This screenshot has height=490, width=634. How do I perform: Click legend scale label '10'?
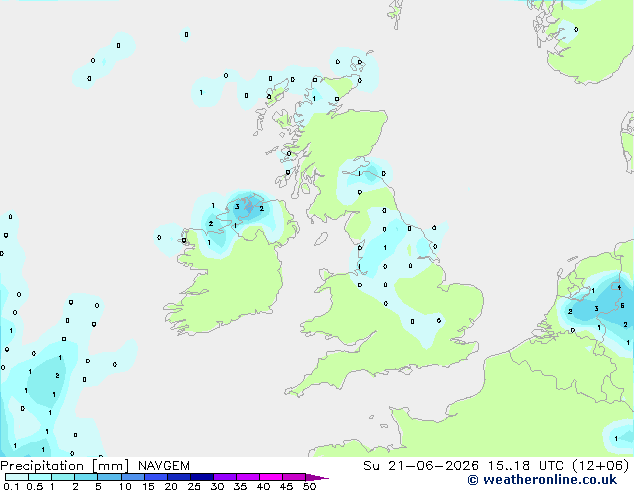pyautogui.click(x=125, y=486)
